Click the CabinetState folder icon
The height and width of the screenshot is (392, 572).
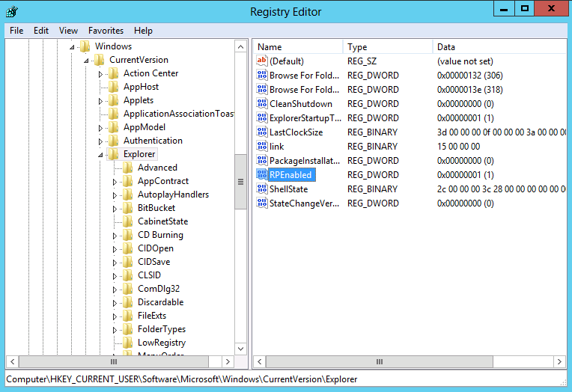(x=128, y=221)
